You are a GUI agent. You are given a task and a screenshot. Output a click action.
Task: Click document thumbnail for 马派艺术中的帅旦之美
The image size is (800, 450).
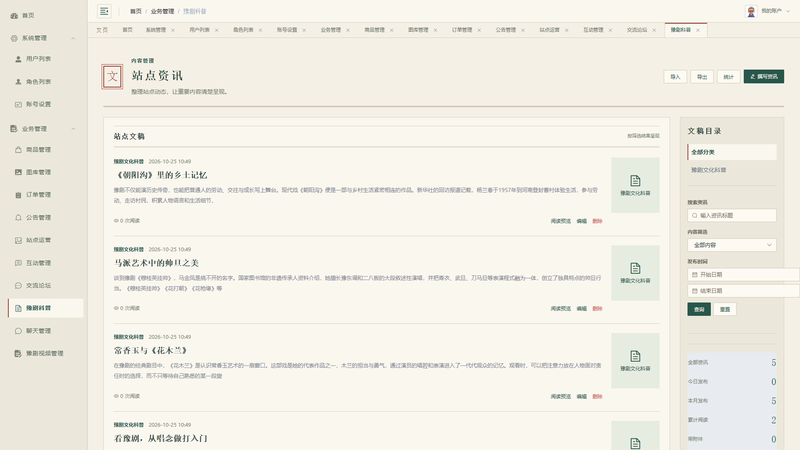pyautogui.click(x=635, y=273)
